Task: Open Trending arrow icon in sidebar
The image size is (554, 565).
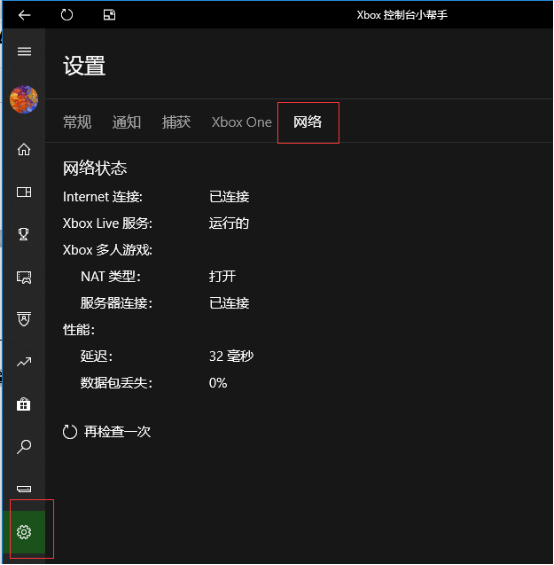Action: click(24, 362)
